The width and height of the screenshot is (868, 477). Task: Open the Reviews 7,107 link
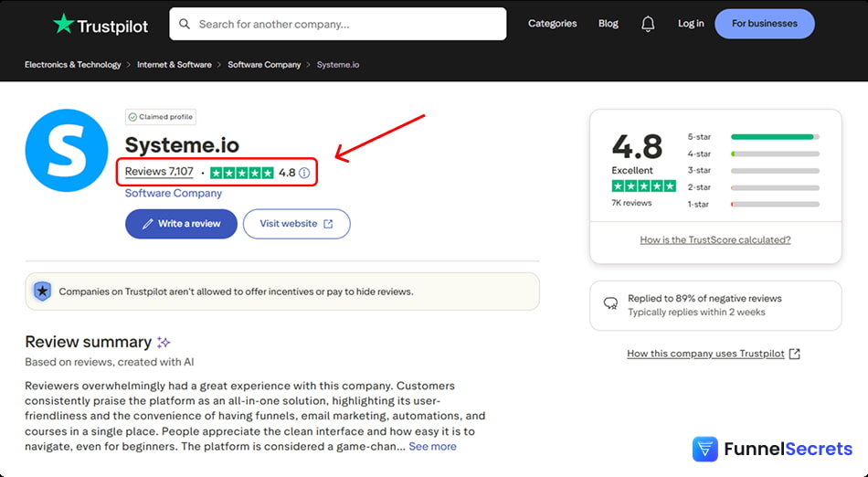click(x=159, y=172)
